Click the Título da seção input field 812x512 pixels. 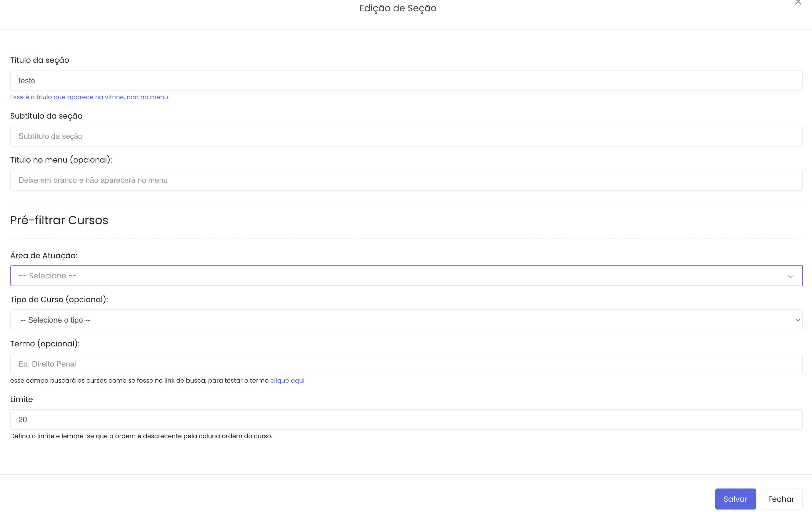coord(406,80)
